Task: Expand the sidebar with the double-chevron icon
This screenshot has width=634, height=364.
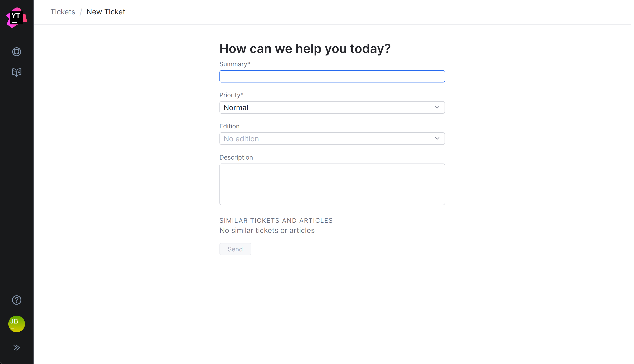Action: [16, 348]
